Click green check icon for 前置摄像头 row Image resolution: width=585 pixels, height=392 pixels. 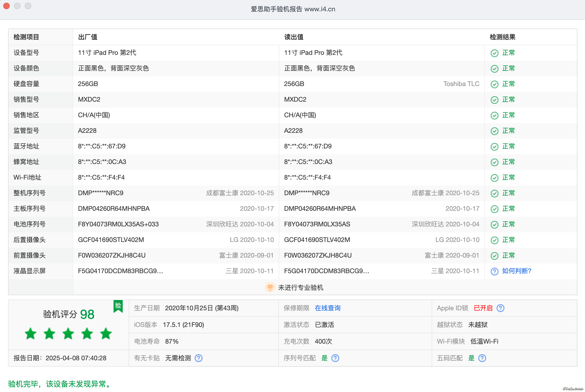(x=494, y=256)
